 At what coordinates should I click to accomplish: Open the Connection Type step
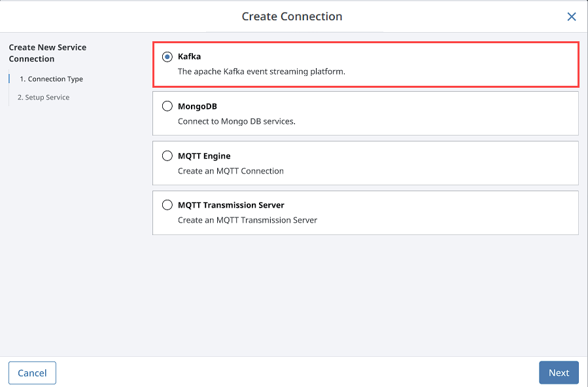coord(52,79)
